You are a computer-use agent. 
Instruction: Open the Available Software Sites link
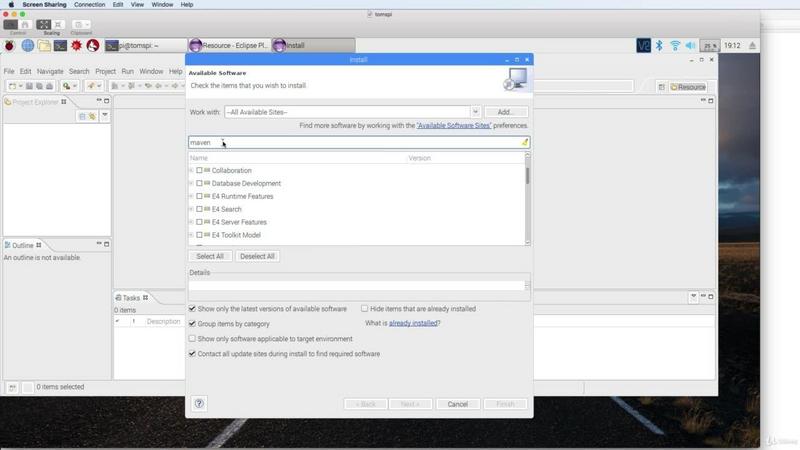coord(454,126)
